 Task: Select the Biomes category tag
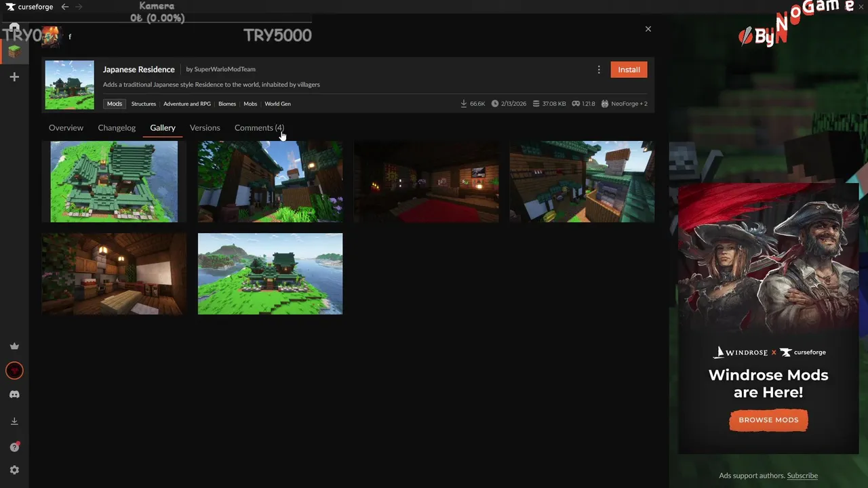[x=227, y=104]
